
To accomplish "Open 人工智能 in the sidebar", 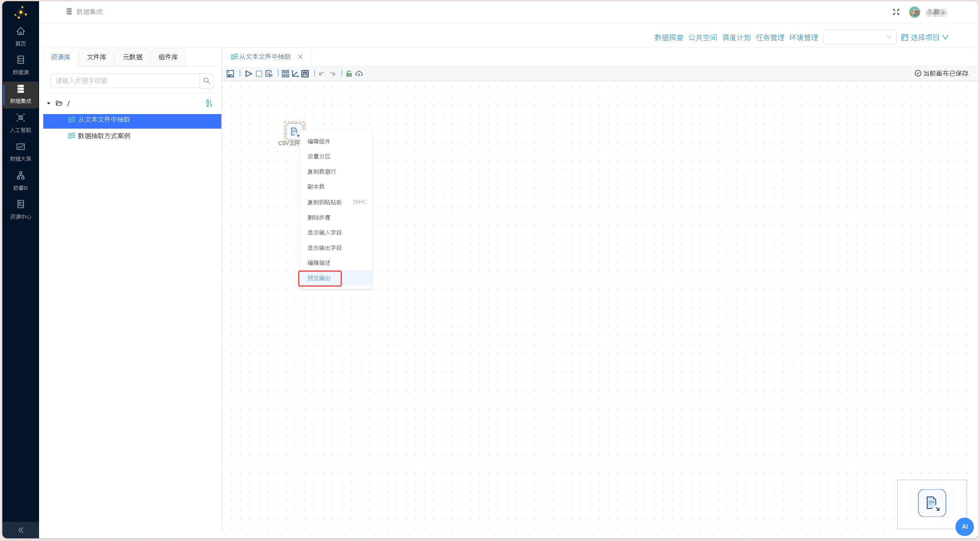I will point(21,123).
